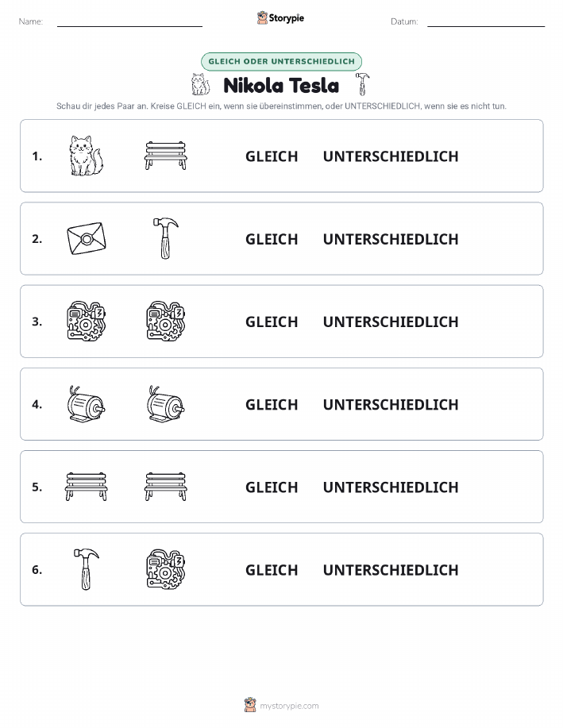Click the cat icon in row 1
The image size is (563, 728).
pos(86,156)
